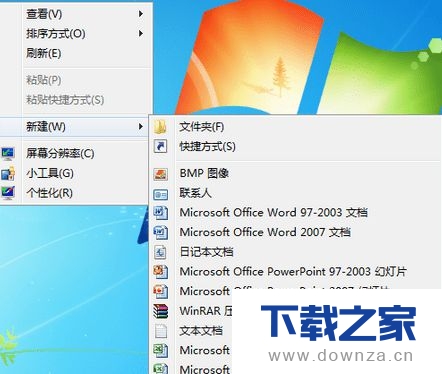Click the 日记本文档 journal icon
This screenshot has width=442, height=374.
[160, 252]
